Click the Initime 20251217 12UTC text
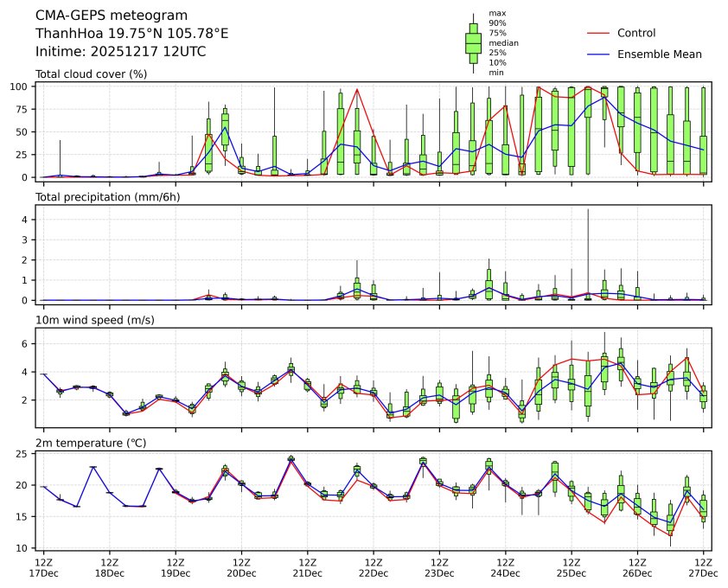The image size is (728, 588). click(x=120, y=52)
